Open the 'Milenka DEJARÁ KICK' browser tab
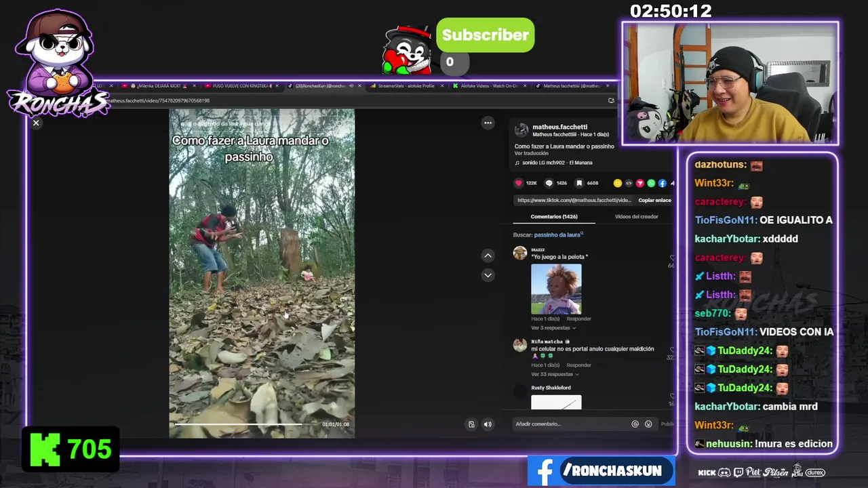Screen dimensions: 868x488 [x=160, y=86]
